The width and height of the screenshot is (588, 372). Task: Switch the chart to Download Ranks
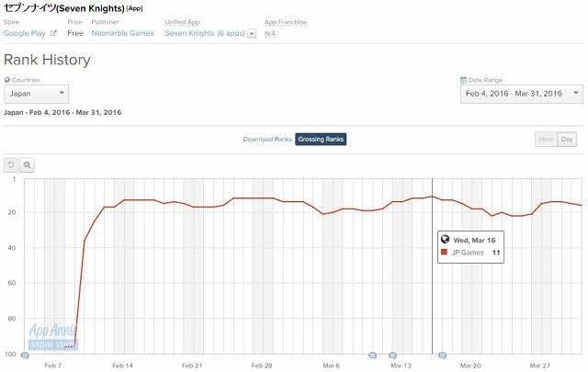coord(266,140)
